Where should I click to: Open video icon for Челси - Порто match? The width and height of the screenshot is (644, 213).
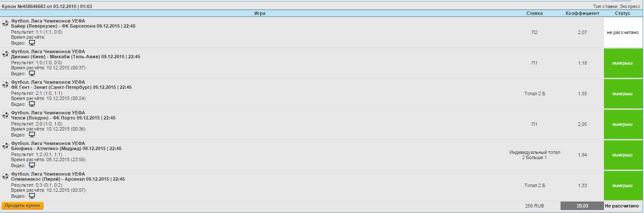32,135
